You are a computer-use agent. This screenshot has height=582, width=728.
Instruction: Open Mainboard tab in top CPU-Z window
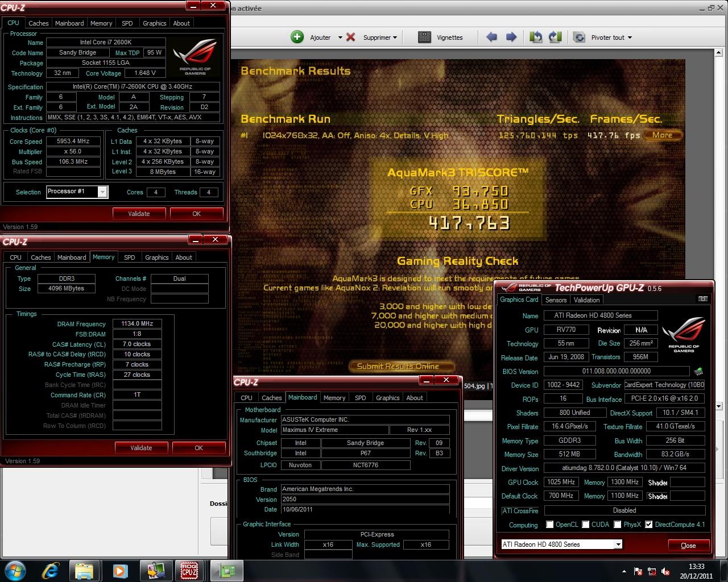coord(69,23)
